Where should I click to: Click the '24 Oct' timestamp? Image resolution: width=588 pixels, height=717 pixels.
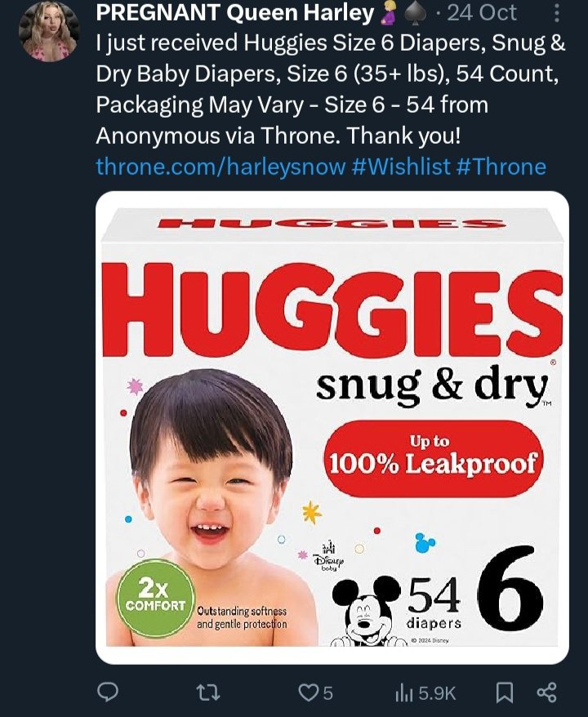[x=482, y=13]
